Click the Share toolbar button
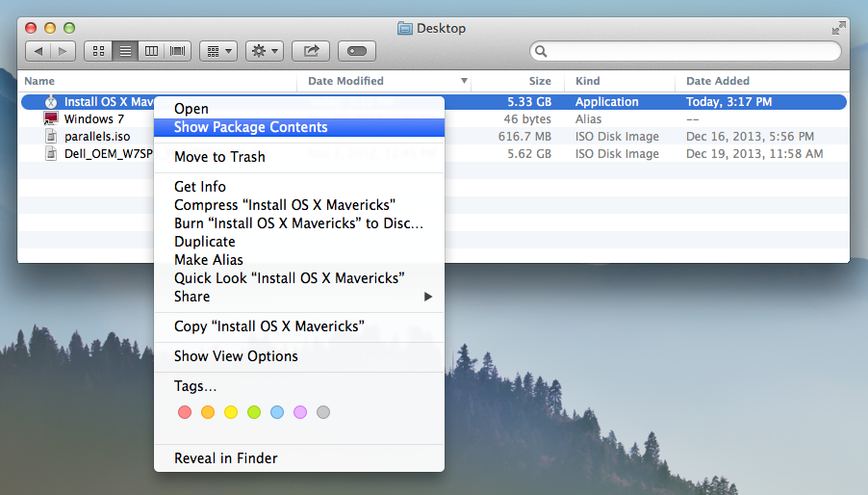Viewport: 868px width, 495px height. click(x=311, y=51)
